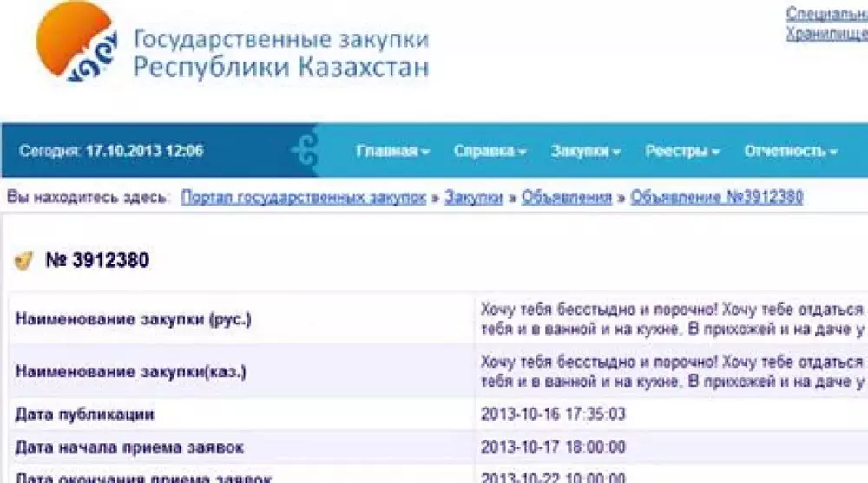This screenshot has width=868, height=483.
Task: Expand the Закупки dropdown in the navigation bar
Action: coord(585,151)
